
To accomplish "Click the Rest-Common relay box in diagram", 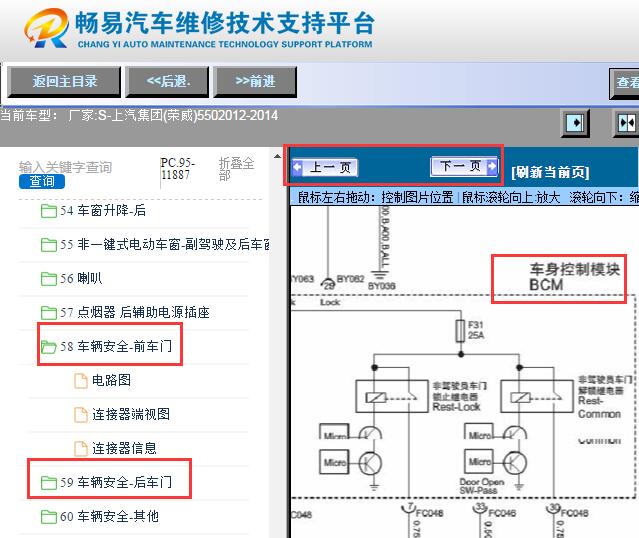I will 537,397.
